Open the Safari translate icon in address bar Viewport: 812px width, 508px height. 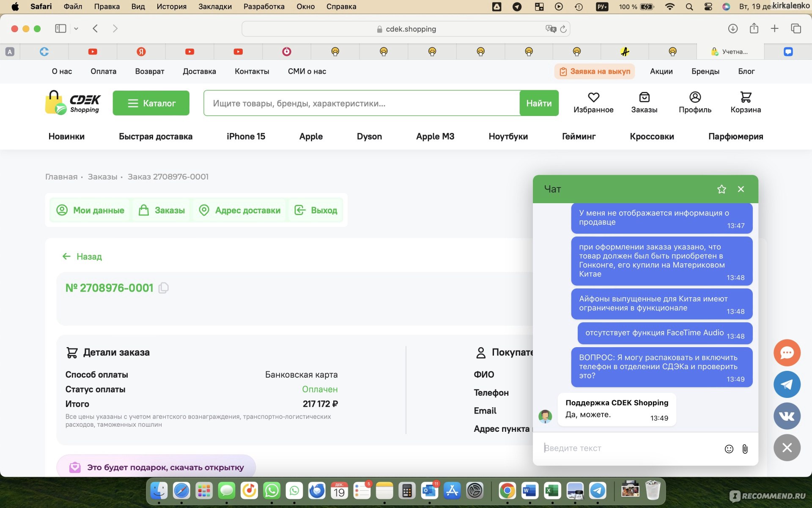click(x=551, y=29)
